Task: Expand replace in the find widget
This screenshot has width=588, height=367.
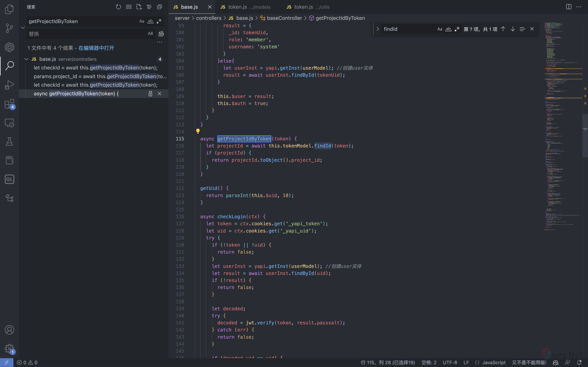Action: (x=378, y=29)
